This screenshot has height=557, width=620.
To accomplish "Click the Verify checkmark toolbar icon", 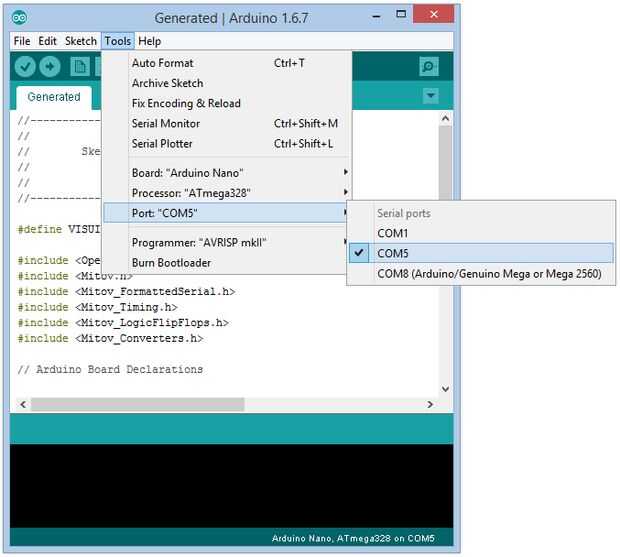I will point(25,66).
